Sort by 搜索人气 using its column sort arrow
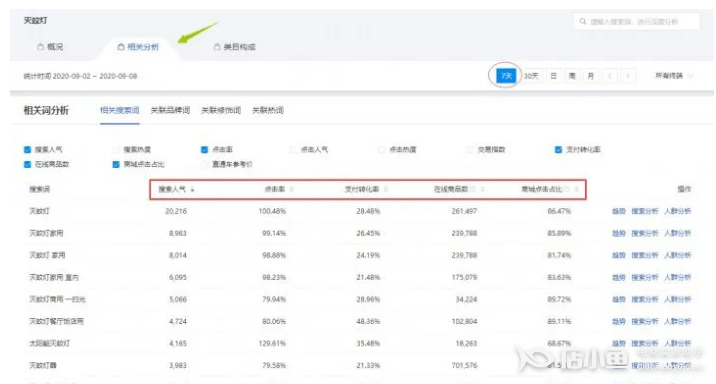 [193, 189]
